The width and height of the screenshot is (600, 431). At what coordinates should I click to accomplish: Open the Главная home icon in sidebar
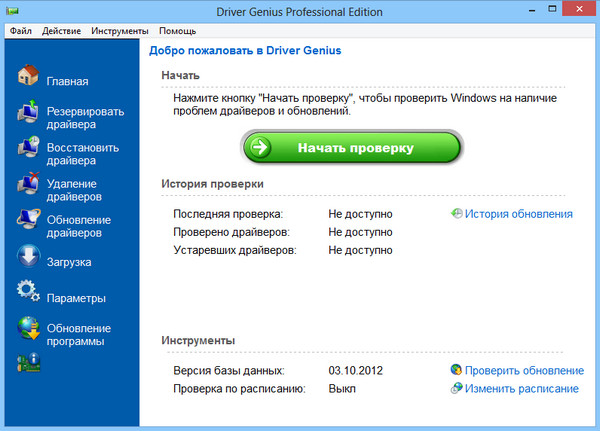pos(28,77)
